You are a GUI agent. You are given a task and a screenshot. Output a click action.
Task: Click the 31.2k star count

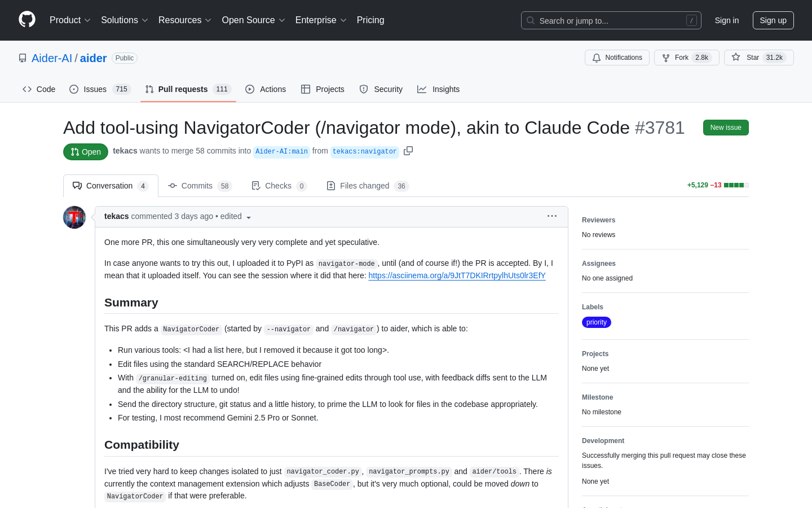774,58
